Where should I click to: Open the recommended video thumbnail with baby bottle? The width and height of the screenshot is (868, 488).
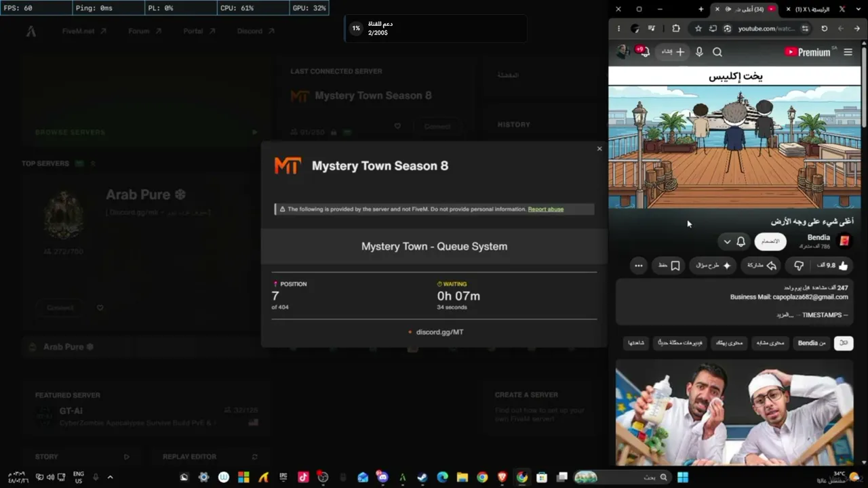(734, 412)
